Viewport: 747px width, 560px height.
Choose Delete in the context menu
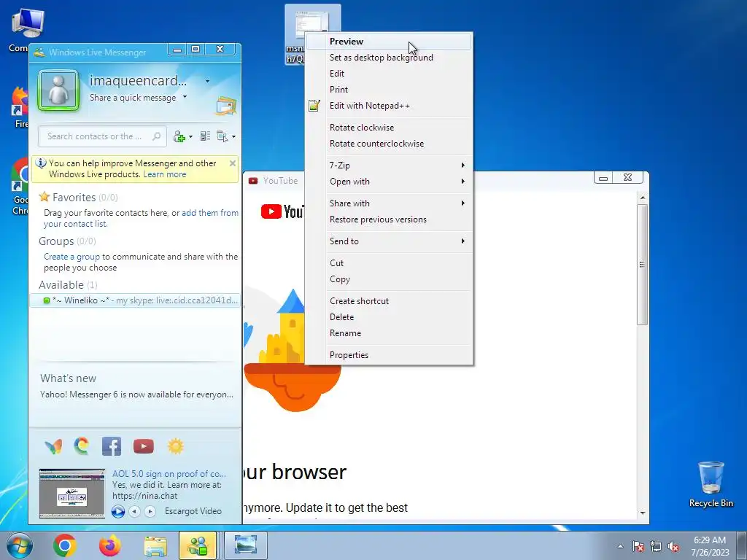389,317
